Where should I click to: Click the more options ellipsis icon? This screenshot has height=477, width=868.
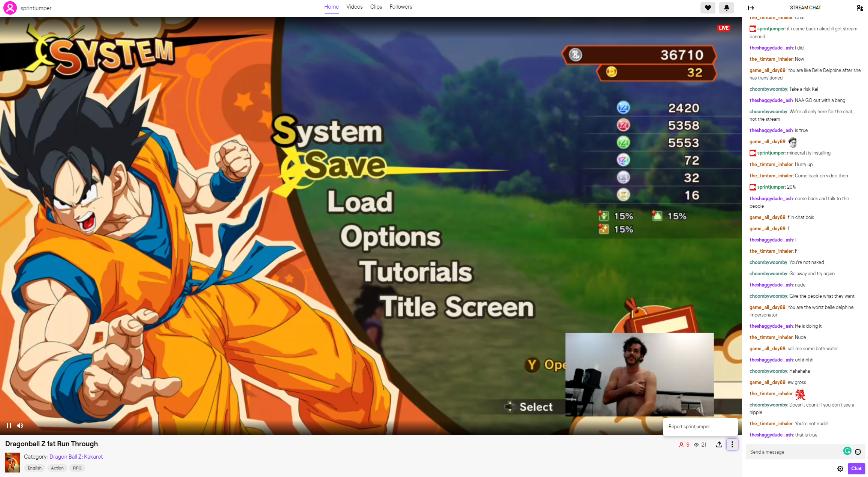pyautogui.click(x=732, y=444)
